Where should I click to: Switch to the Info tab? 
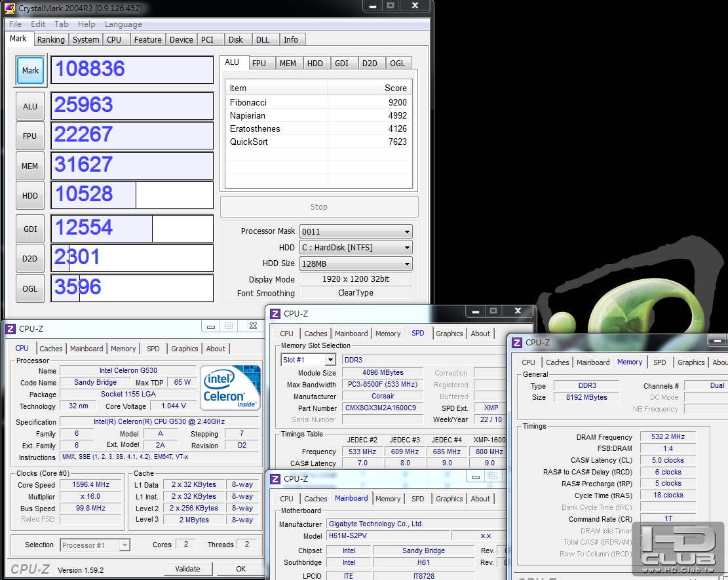point(291,40)
